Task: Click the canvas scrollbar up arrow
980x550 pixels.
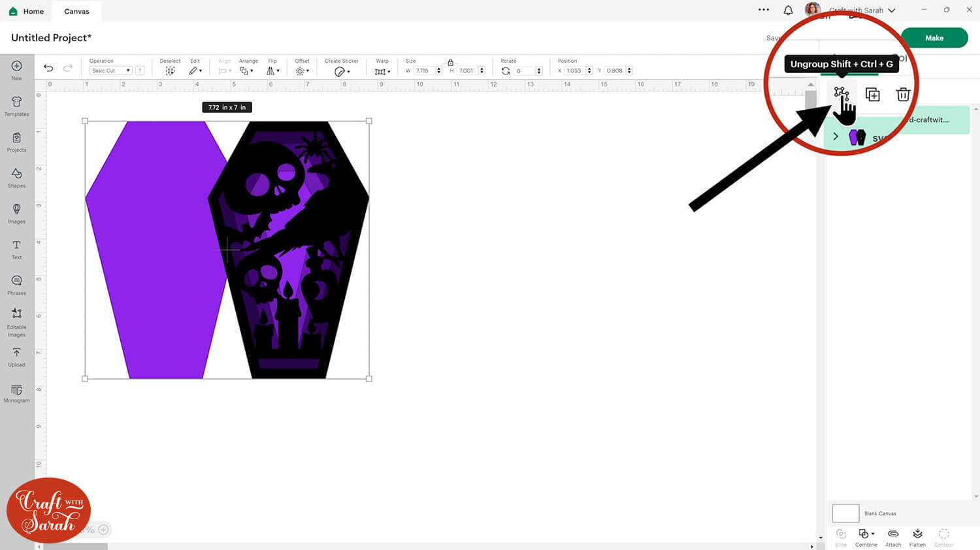Action: 811,85
